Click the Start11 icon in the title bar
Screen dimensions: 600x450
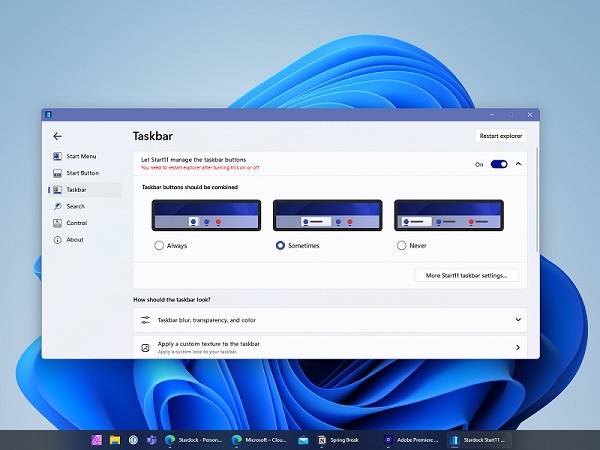48,114
